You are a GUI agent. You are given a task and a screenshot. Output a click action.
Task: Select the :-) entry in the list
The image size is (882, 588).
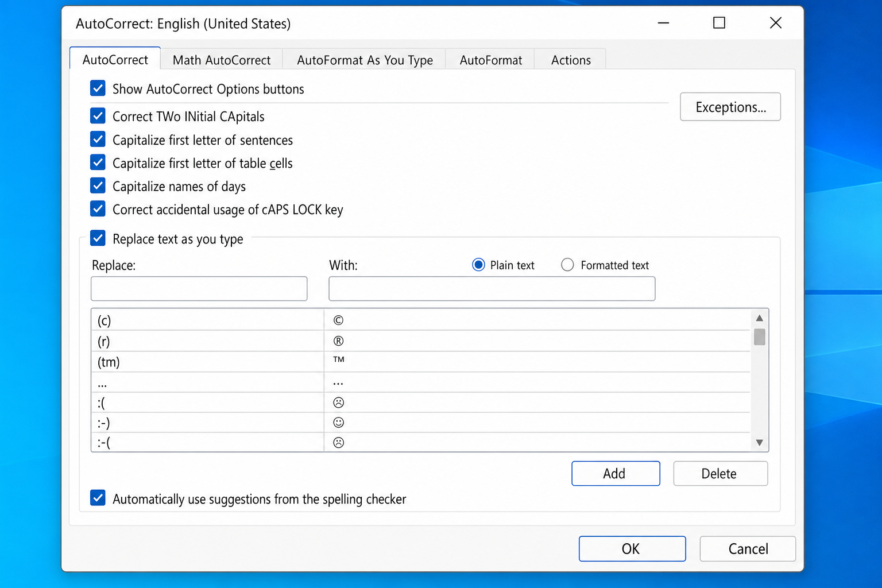[x=207, y=423]
